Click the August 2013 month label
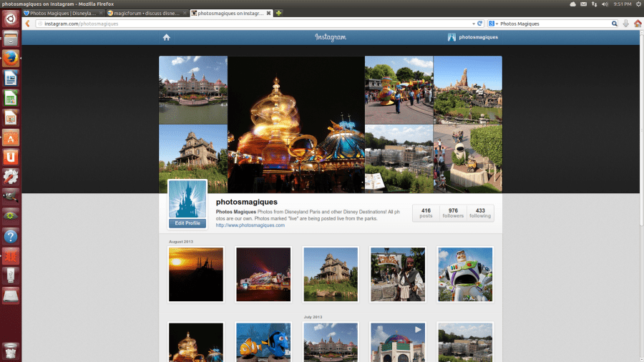The image size is (644, 362). pyautogui.click(x=181, y=242)
